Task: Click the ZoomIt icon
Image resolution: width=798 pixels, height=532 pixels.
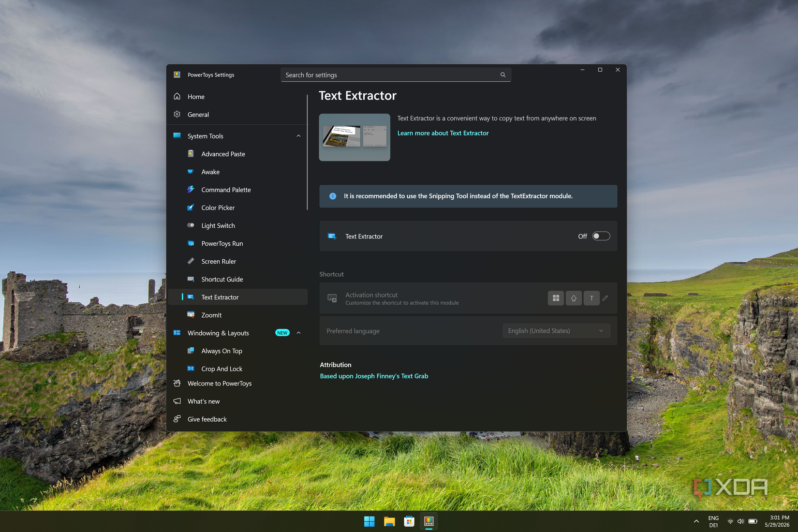Action: point(191,315)
